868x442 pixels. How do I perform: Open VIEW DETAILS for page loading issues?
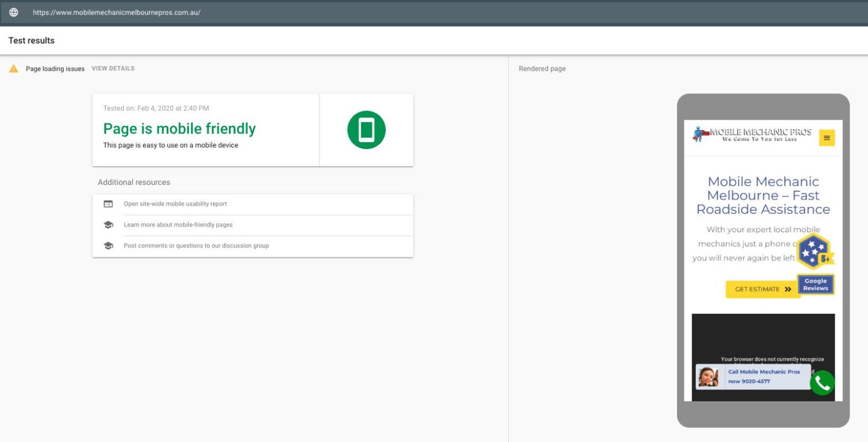pos(113,68)
